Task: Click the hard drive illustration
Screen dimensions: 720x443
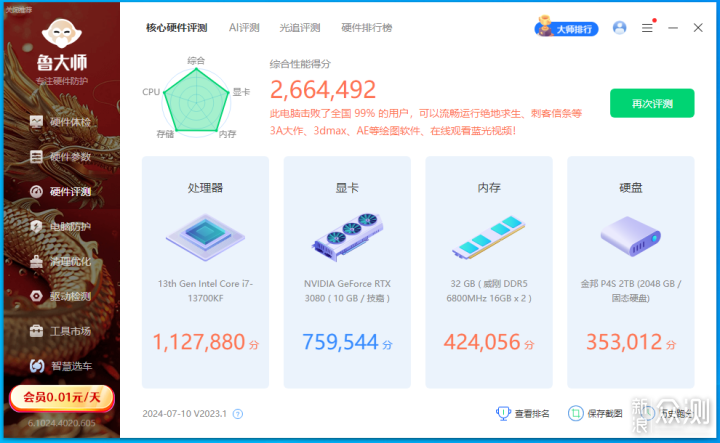Action: tap(630, 236)
